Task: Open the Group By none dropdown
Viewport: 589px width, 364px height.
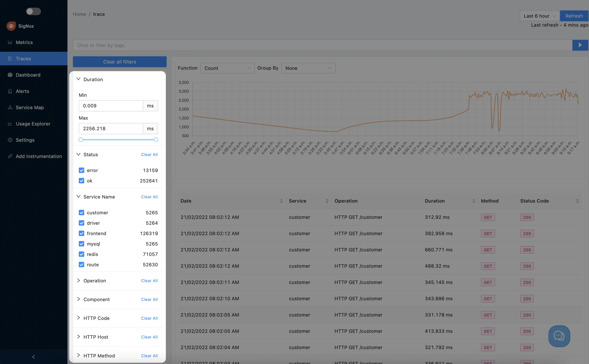Action: pos(309,68)
